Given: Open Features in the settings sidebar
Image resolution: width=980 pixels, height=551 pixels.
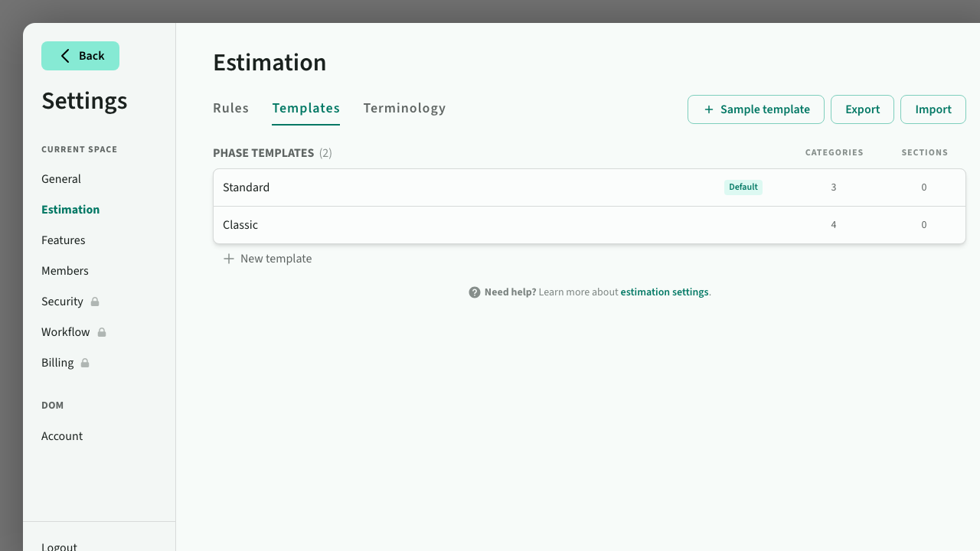Looking at the screenshot, I should coord(64,240).
